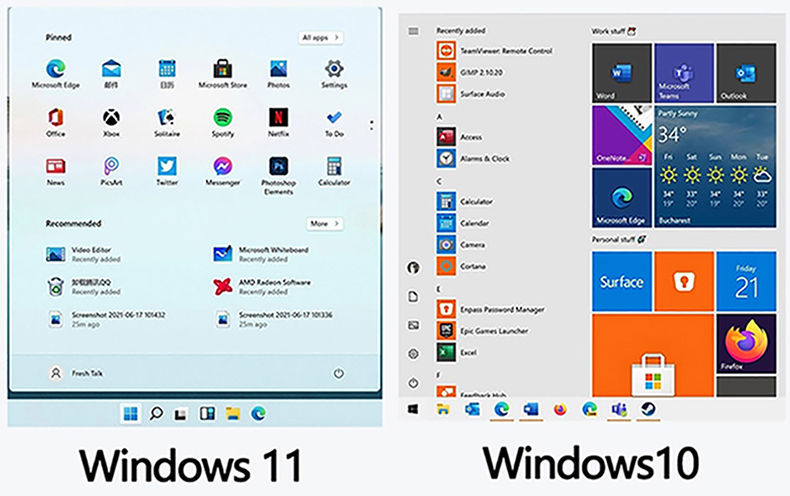Image resolution: width=790 pixels, height=496 pixels.
Task: Open Enpass Password Manager in app list
Action: (x=491, y=309)
